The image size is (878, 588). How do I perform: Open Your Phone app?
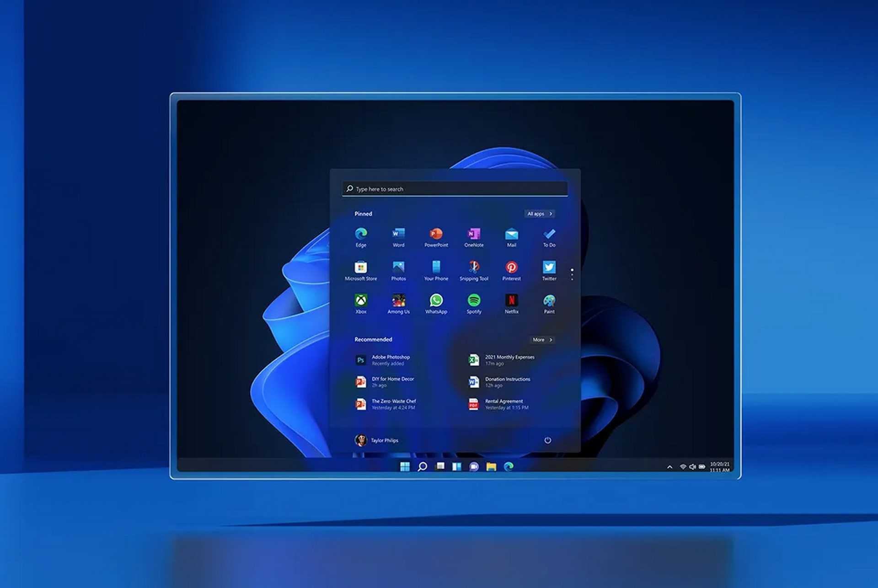(x=436, y=271)
